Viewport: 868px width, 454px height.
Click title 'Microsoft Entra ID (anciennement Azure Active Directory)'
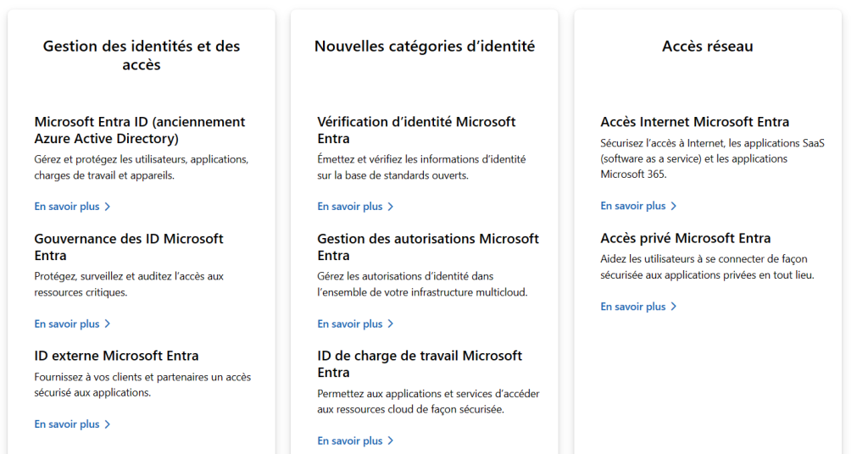[x=140, y=130]
